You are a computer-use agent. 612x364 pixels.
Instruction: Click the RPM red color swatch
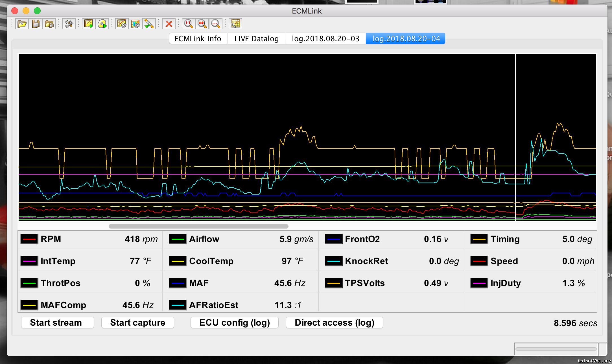29,239
